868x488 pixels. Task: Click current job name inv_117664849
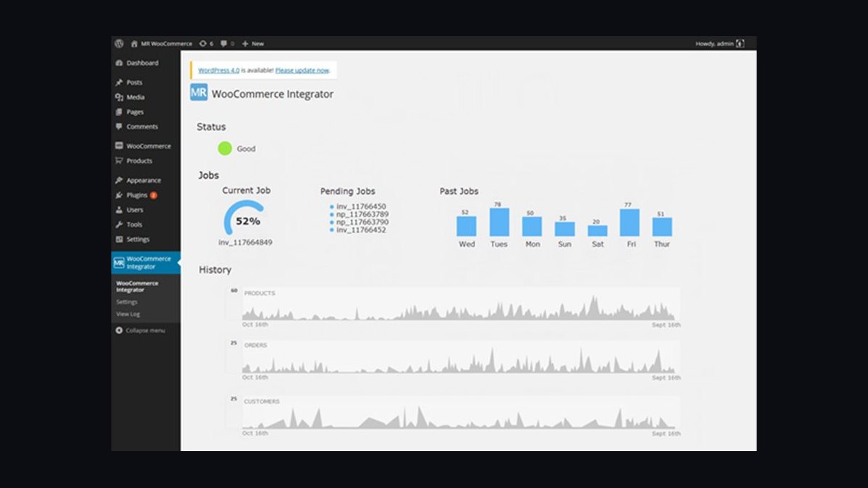245,242
